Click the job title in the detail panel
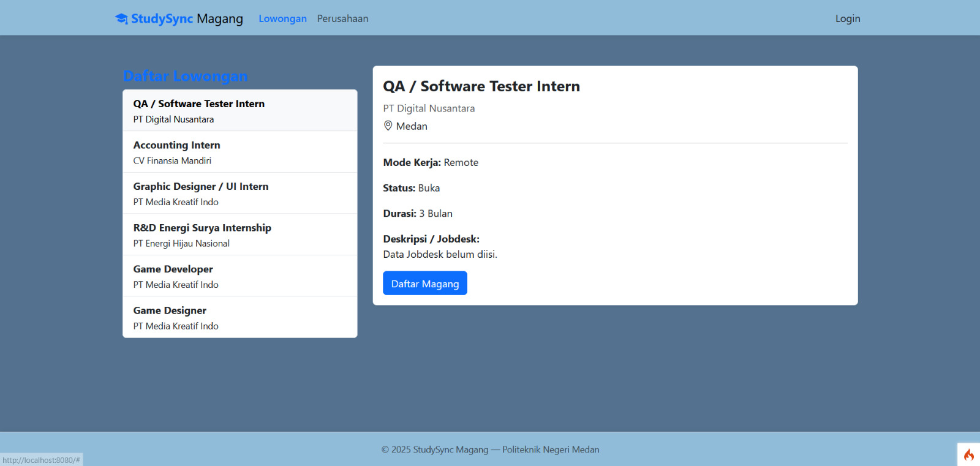 (481, 86)
